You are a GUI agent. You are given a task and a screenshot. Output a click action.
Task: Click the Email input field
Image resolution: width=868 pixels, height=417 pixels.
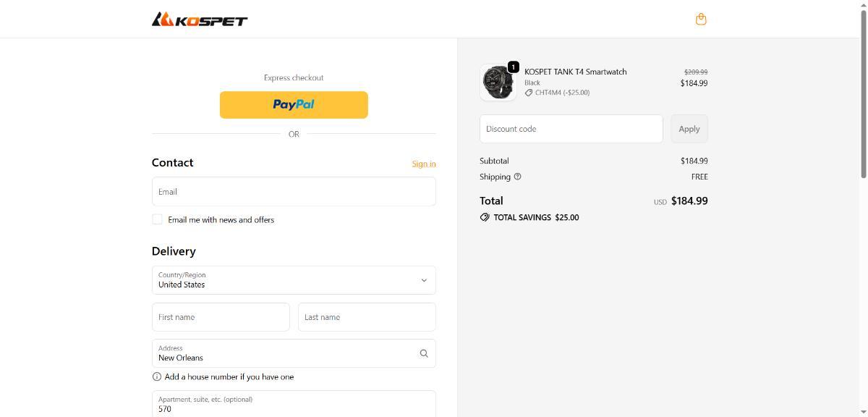tap(294, 192)
